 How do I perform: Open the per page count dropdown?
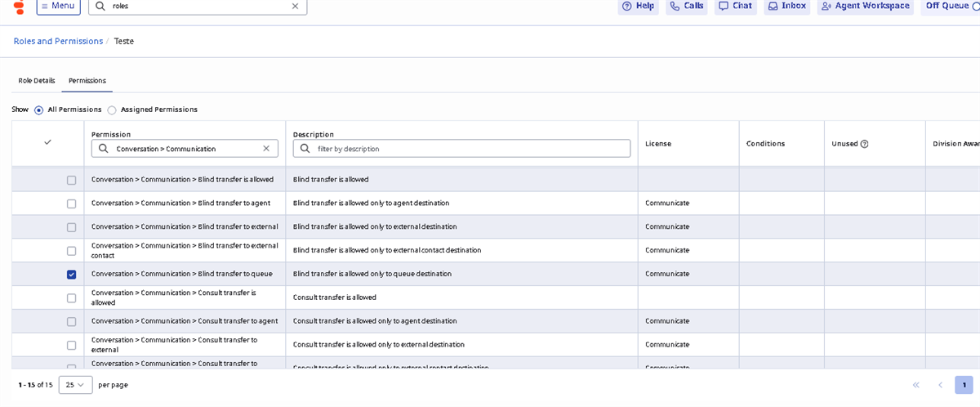(75, 385)
